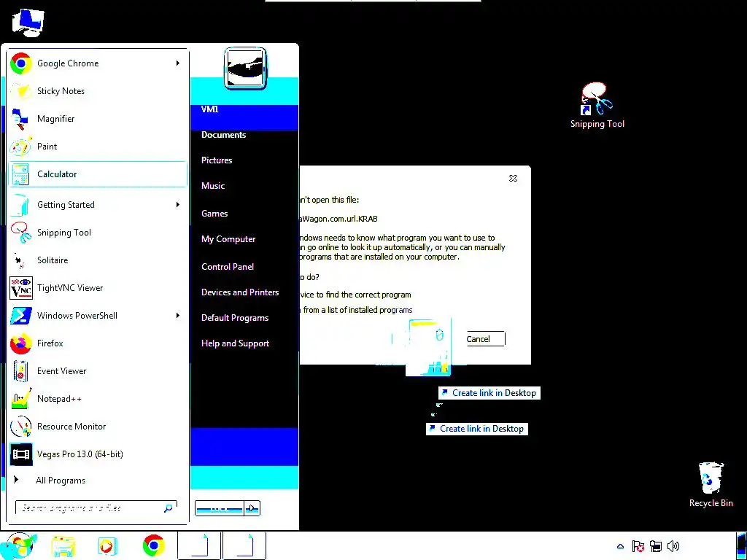Click Cancel in the file open dialog

coord(485,339)
